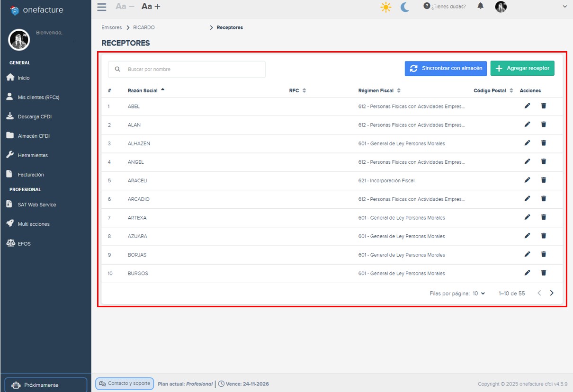
Task: Open the profile avatar in the top bar
Action: pyautogui.click(x=501, y=6)
